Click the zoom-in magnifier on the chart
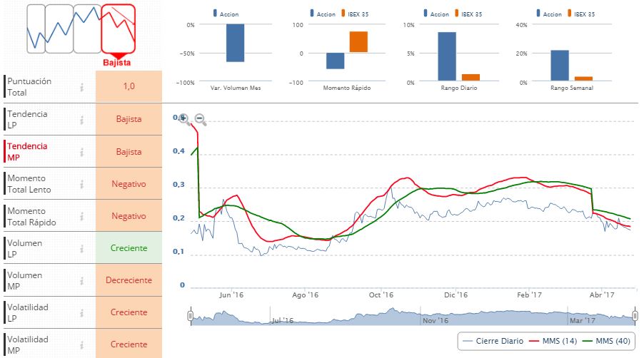644x358 pixels. pos(184,120)
